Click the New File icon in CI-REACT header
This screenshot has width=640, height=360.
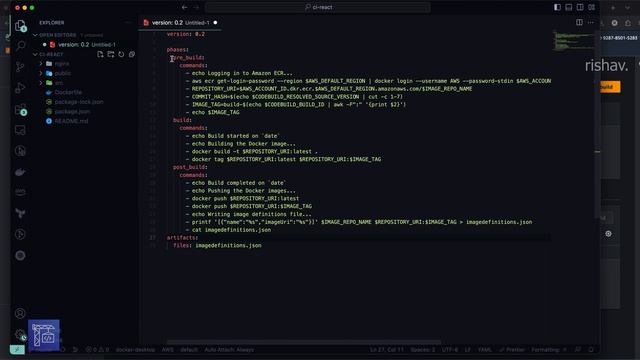point(100,54)
